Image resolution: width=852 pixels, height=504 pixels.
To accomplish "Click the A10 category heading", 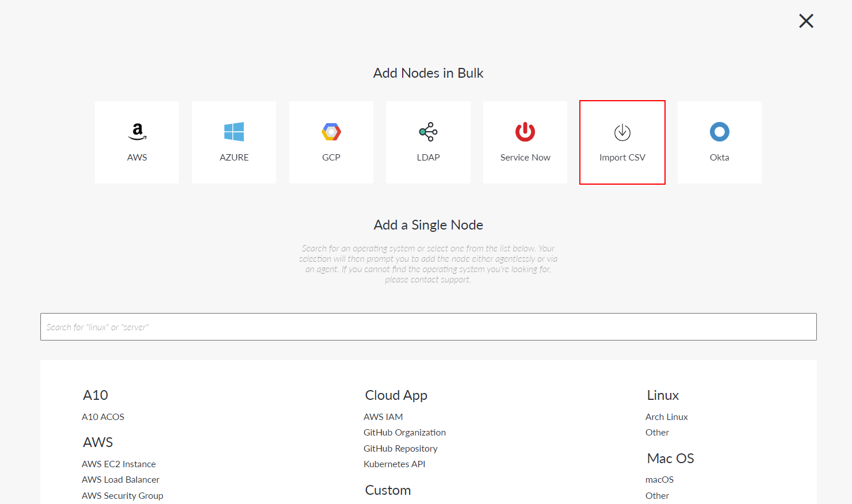I will (x=95, y=396).
